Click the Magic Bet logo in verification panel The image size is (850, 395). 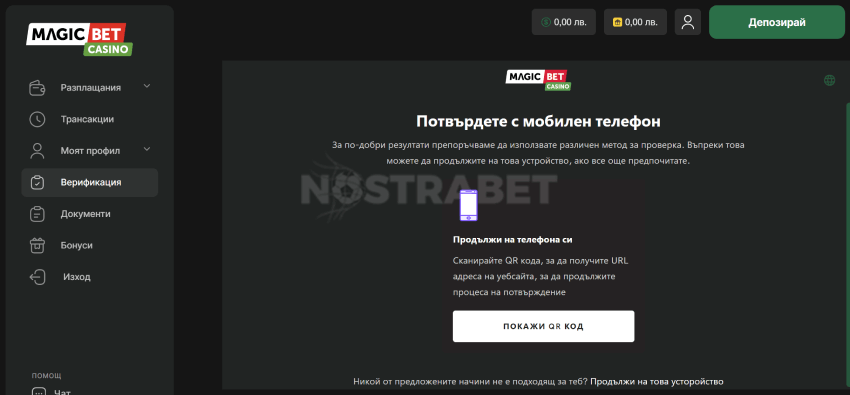[538, 80]
